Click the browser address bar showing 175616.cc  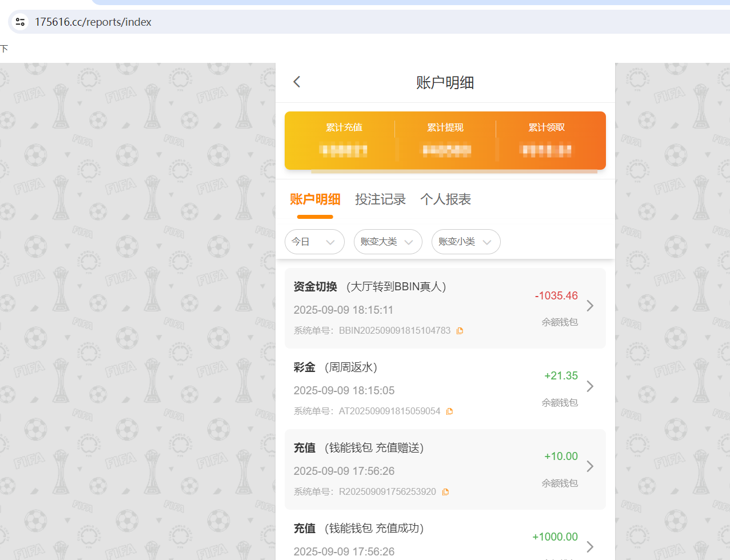click(114, 22)
